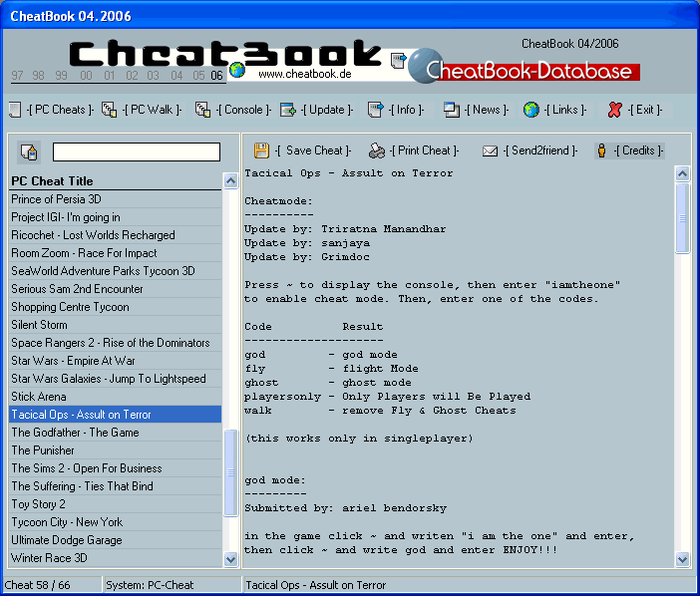Select Prince of Persia 3D in list
The width and height of the screenshot is (700, 596).
pyautogui.click(x=116, y=199)
